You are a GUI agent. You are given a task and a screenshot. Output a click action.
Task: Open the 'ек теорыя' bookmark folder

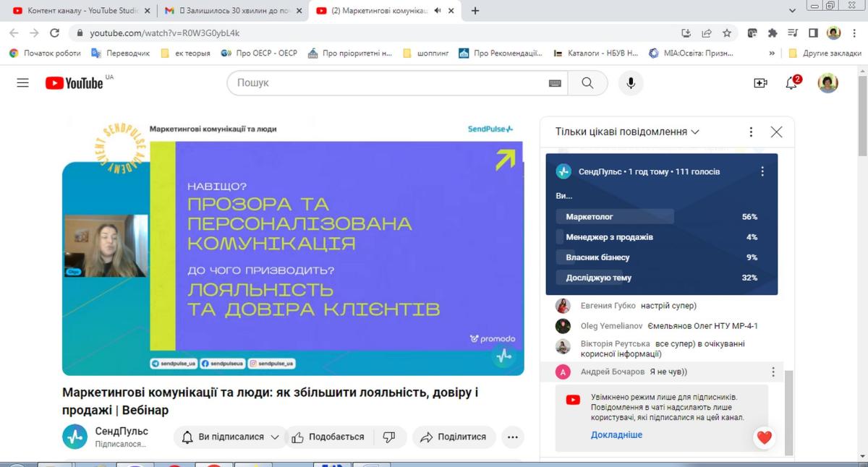click(185, 53)
